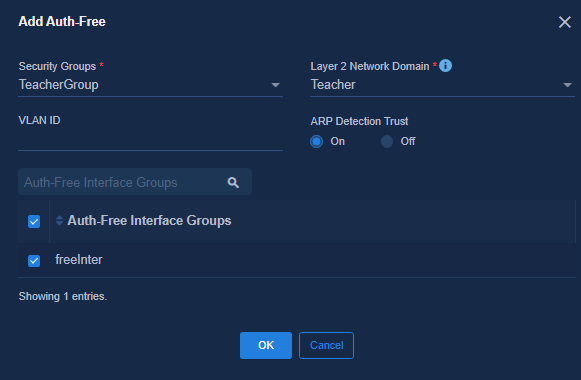Viewport: 581px width, 380px height.
Task: Select the ARP Detection Trust Off option
Action: click(x=387, y=141)
